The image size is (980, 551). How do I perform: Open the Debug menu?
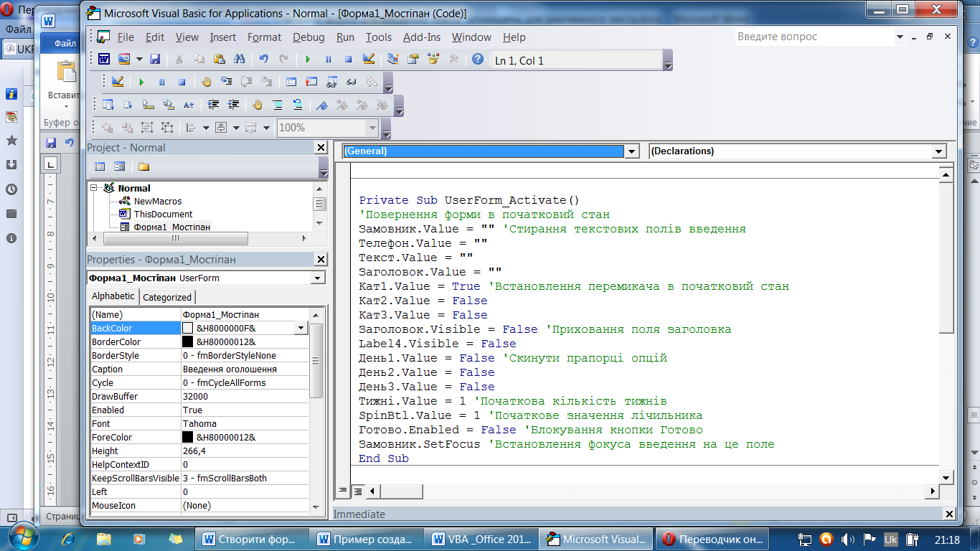coord(308,37)
